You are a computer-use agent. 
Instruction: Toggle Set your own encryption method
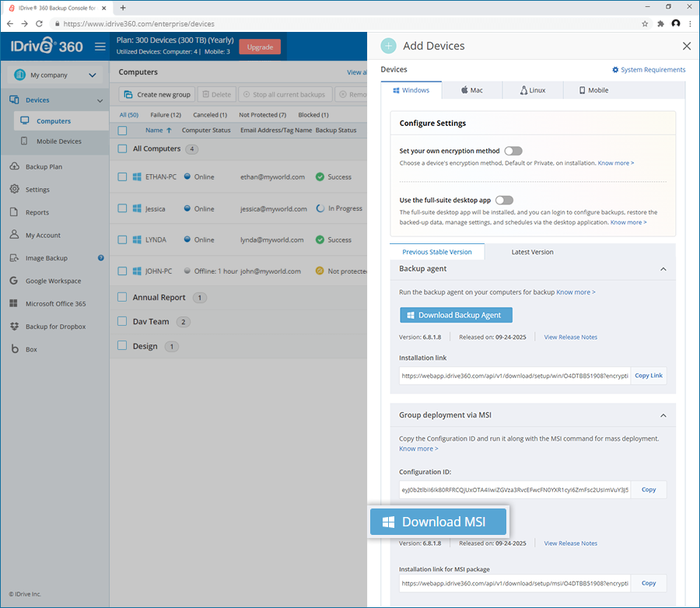coord(513,151)
